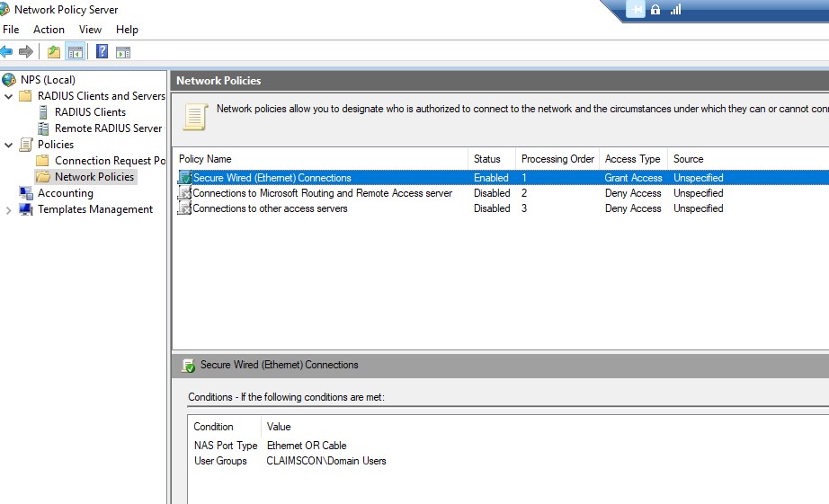Click the details pane policy icon with the green check
Viewport: 829px width, 504px height.
pos(188,365)
